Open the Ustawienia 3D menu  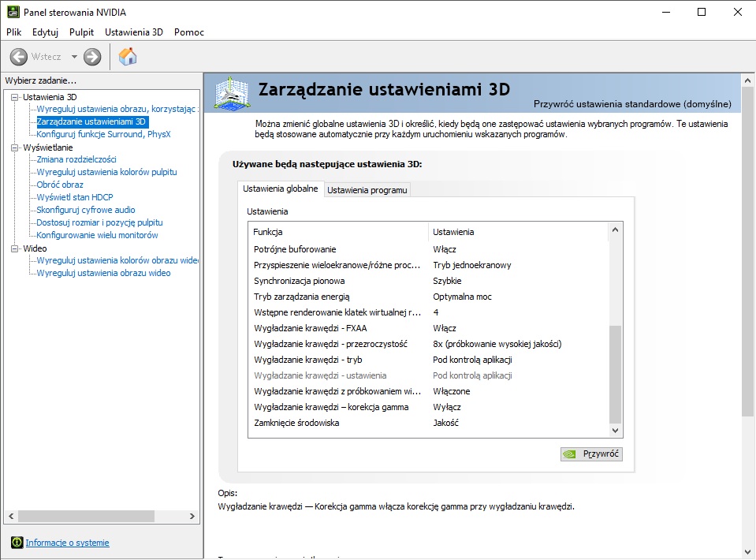(x=133, y=32)
